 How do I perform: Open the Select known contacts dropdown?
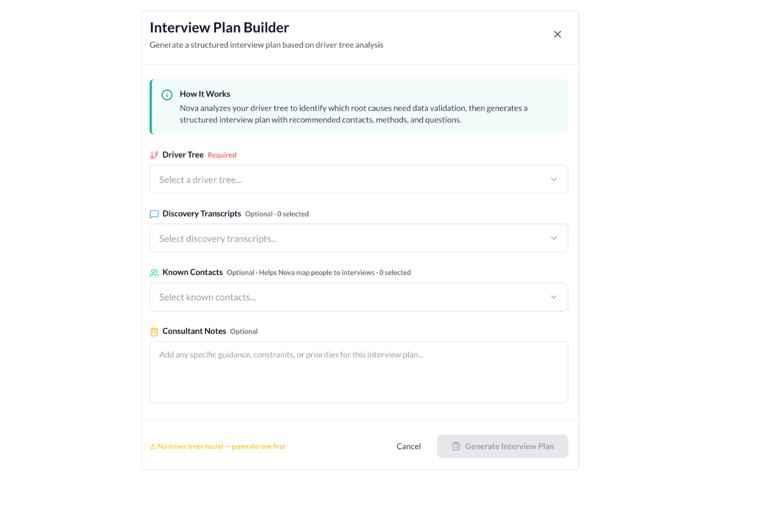pyautogui.click(x=358, y=297)
